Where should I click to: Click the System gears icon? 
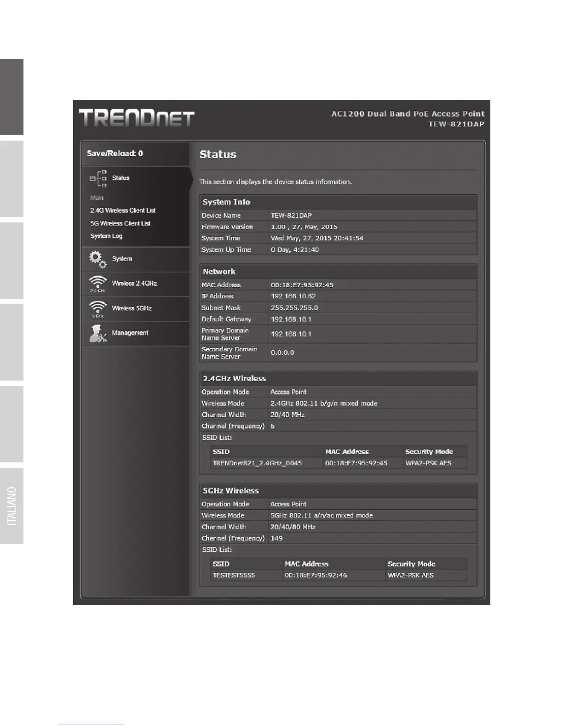(x=98, y=259)
